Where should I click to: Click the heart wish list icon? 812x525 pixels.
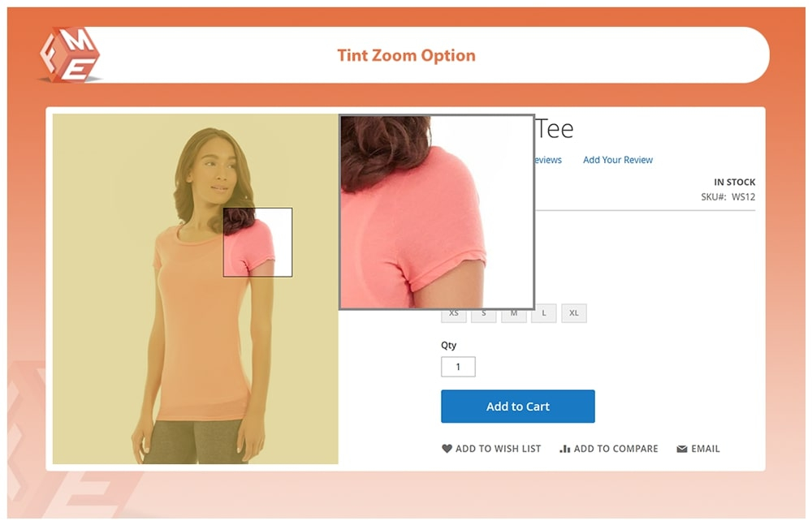click(447, 449)
